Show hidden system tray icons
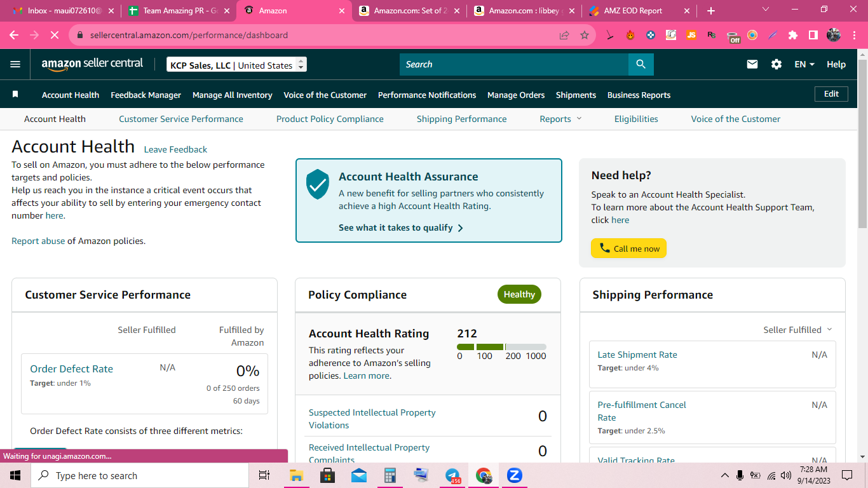Viewport: 868px width, 488px height. tap(724, 475)
